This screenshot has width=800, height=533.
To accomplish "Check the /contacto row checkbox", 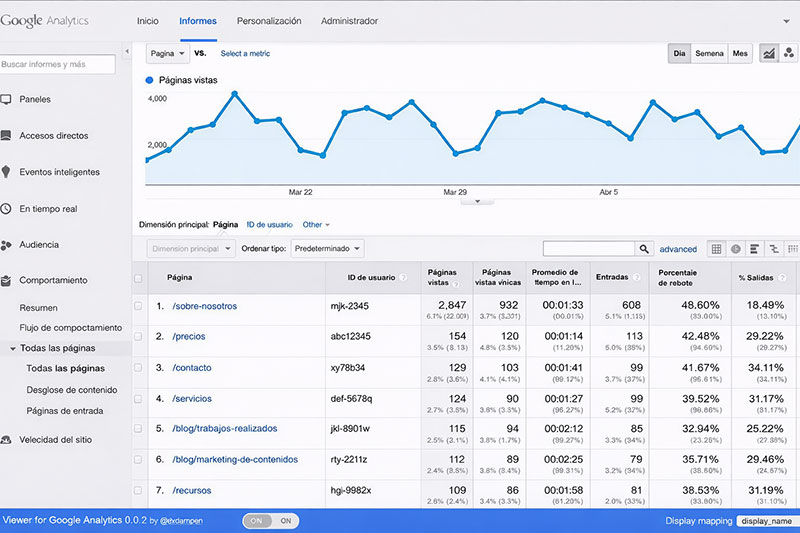I will pos(138,368).
